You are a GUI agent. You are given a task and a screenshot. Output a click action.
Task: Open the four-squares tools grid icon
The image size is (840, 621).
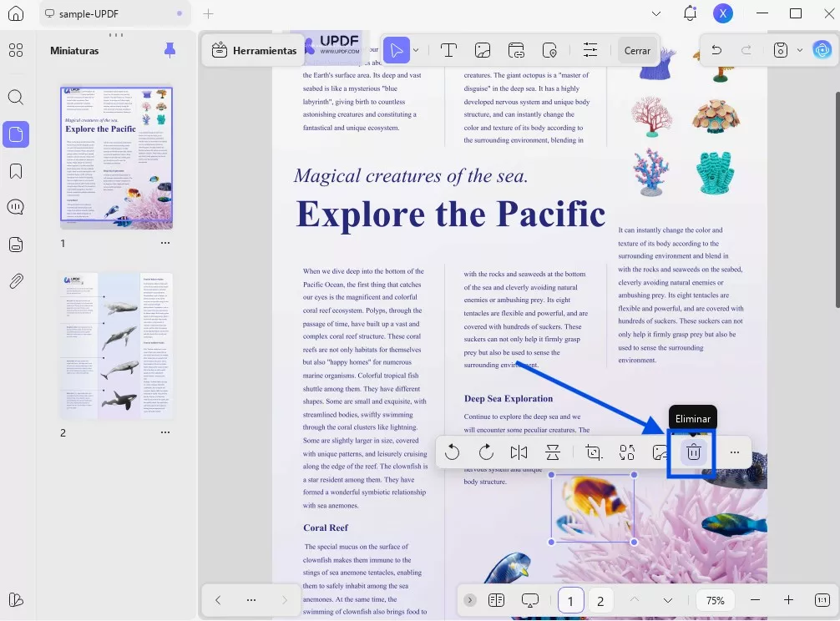click(x=16, y=50)
